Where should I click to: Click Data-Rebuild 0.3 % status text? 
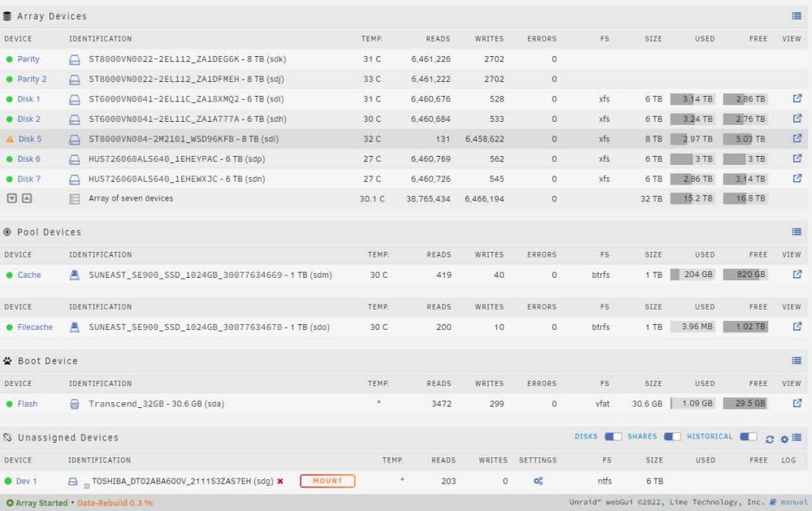pos(115,503)
